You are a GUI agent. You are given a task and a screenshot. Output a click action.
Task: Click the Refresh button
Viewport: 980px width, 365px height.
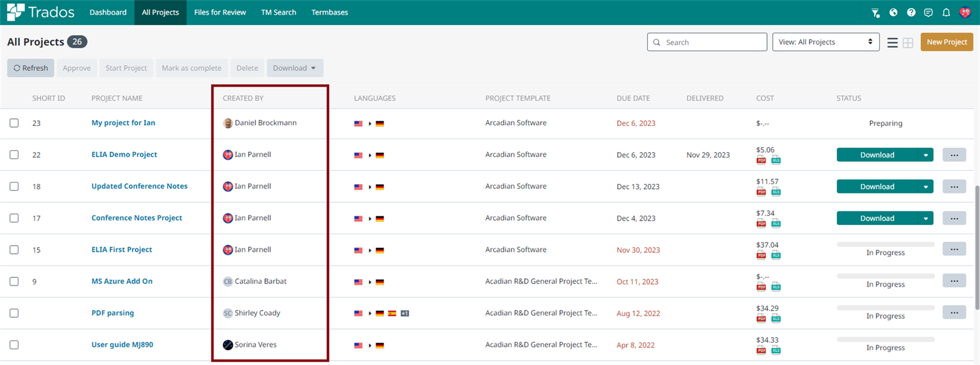(x=31, y=68)
